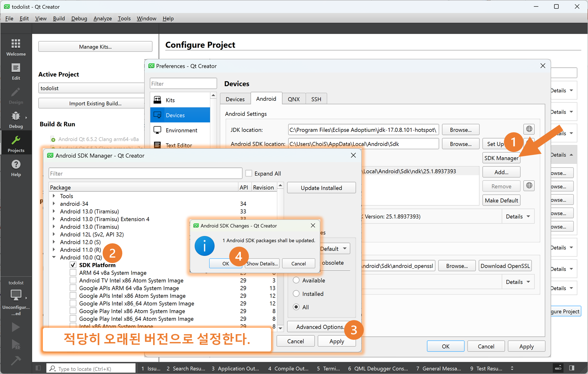Screen dimensions: 588x374
Task: Click the Build hammer icon
Action: pyautogui.click(x=16, y=360)
